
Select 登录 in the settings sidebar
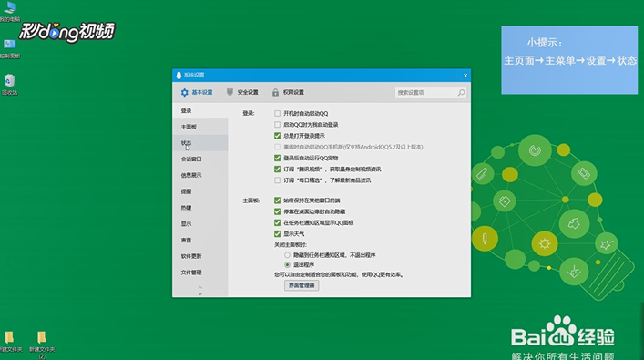200,110
